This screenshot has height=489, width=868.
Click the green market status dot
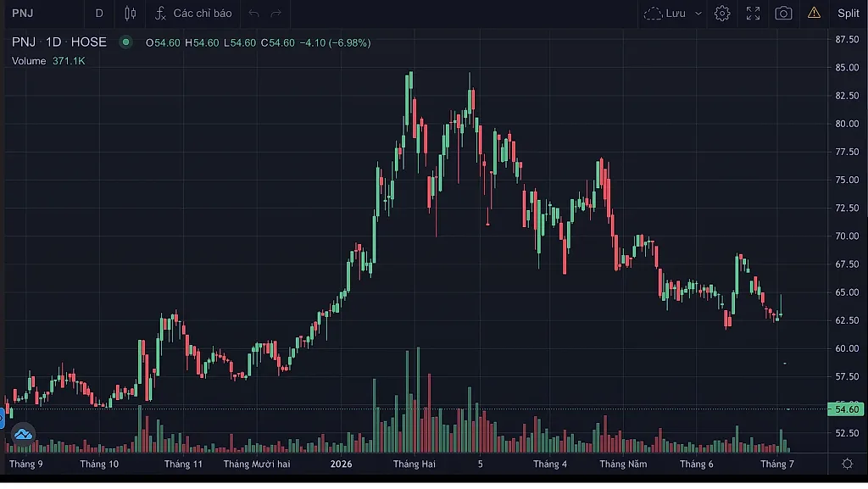pyautogui.click(x=125, y=42)
